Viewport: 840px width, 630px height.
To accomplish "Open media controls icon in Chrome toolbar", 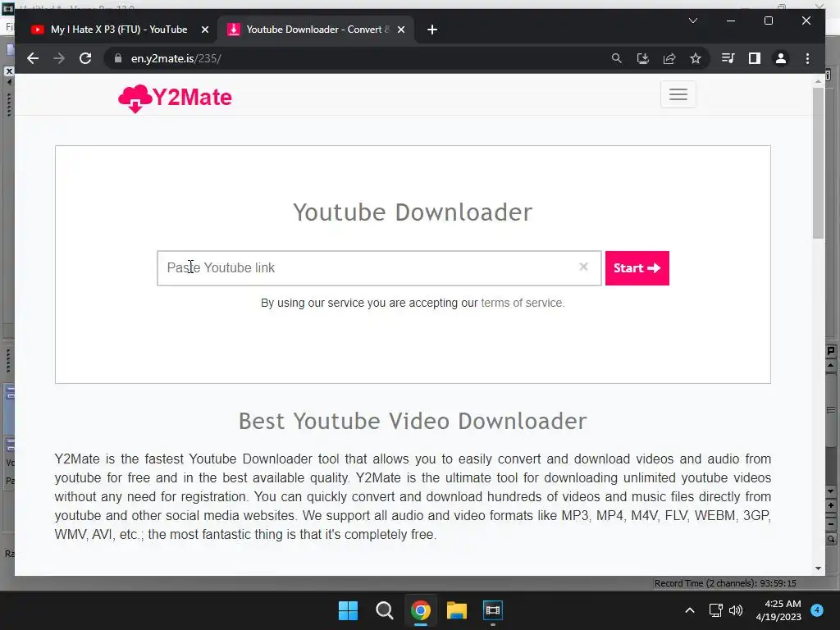I will 728,58.
